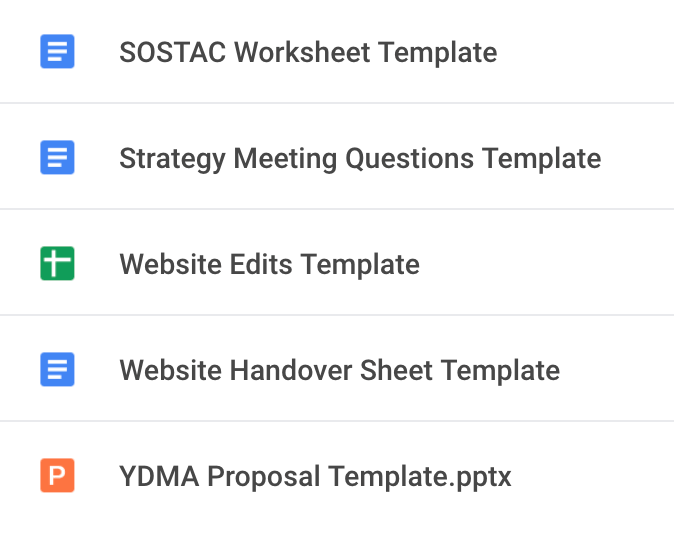The image size is (674, 546).
Task: Click empty row space right of Website Edits Template
Action: 547,264
